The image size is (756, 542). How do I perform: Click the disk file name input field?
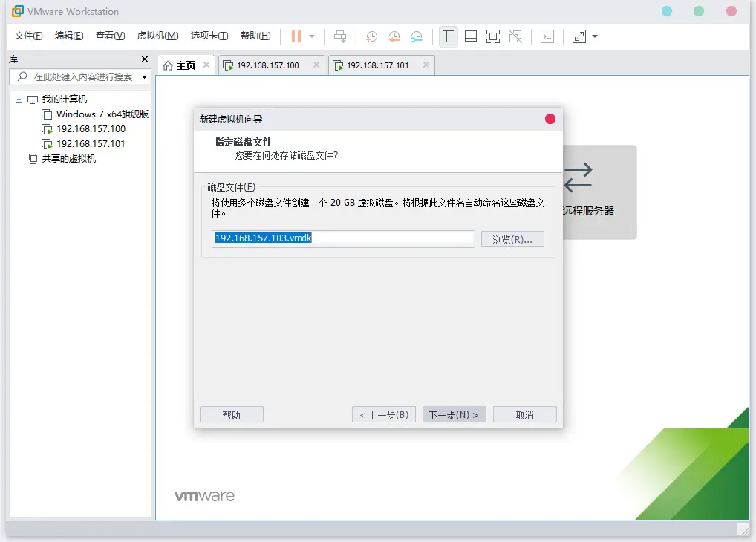(x=343, y=238)
